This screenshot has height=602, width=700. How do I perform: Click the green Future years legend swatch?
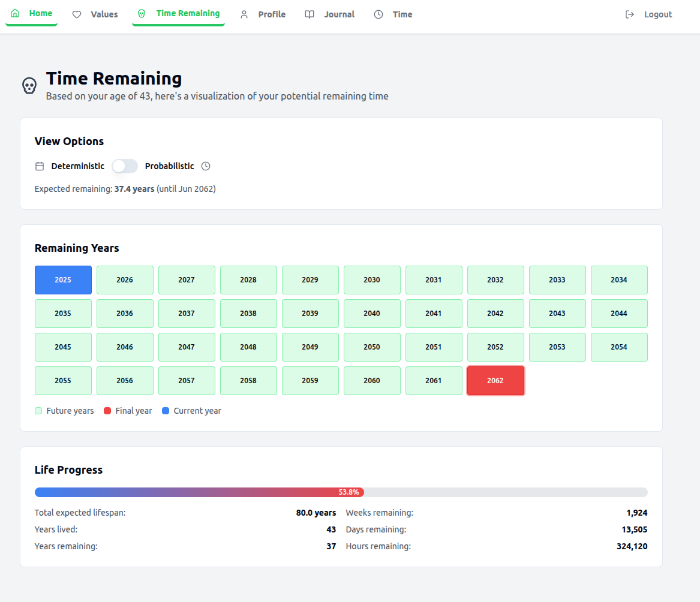click(38, 411)
